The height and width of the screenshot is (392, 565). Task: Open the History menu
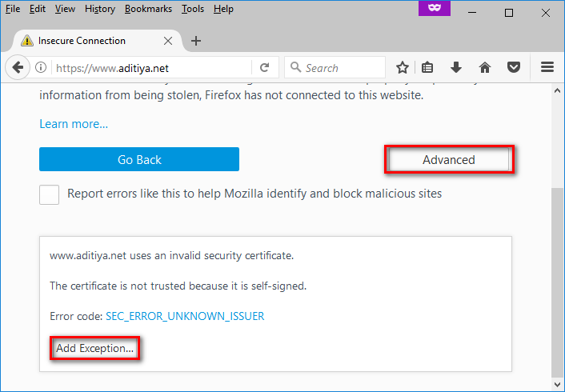point(100,9)
